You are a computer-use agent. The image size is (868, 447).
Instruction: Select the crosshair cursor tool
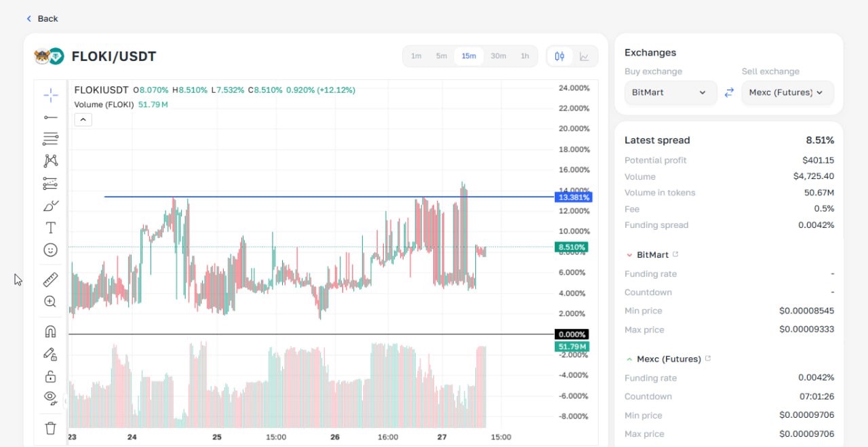[x=51, y=96]
